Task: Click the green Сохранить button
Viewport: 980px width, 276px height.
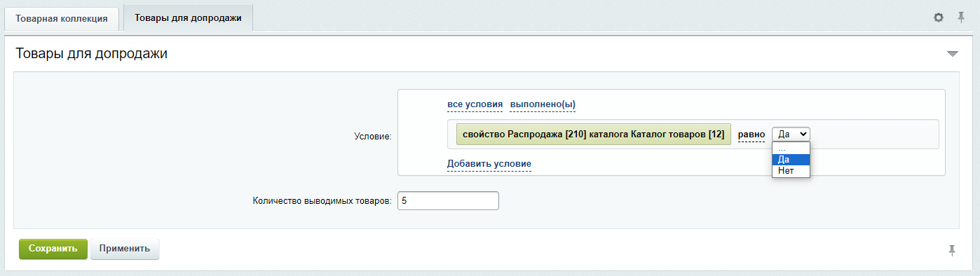Action: pyautogui.click(x=53, y=249)
